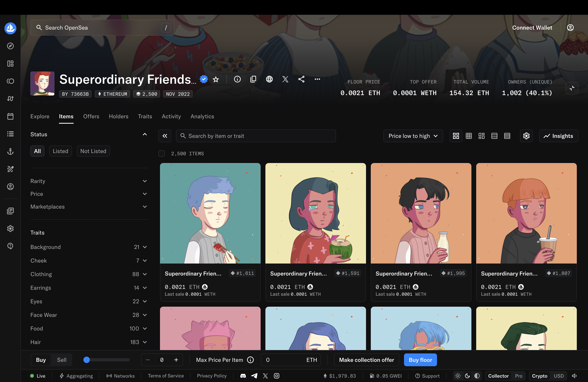Image resolution: width=588 pixels, height=382 pixels.
Task: Open the settings gear in left sidebar
Action: point(10,228)
